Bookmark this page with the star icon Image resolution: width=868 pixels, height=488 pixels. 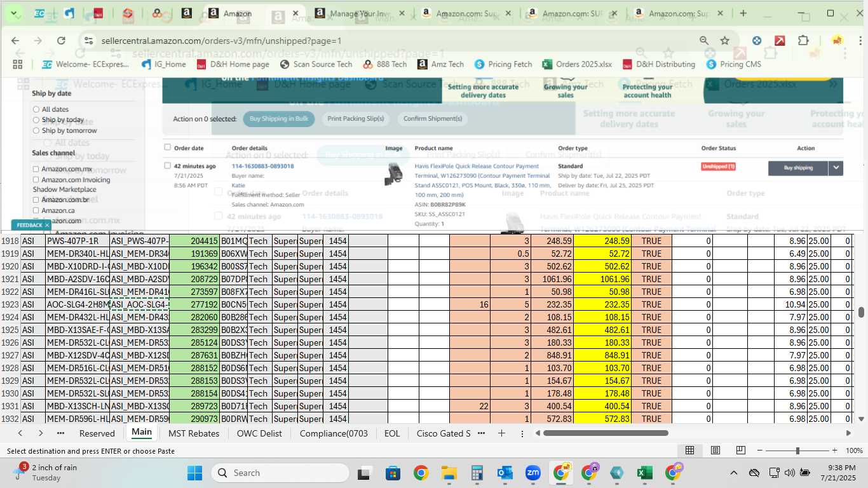pos(725,41)
